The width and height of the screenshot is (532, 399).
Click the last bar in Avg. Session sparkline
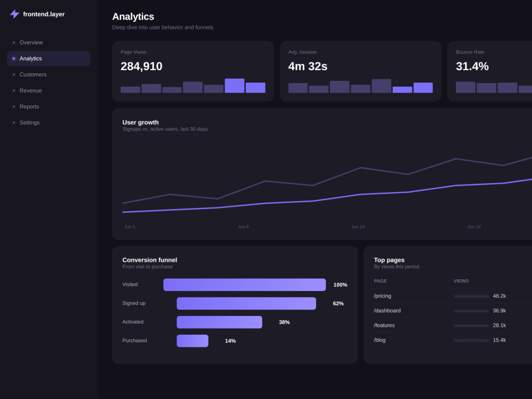tap(423, 88)
